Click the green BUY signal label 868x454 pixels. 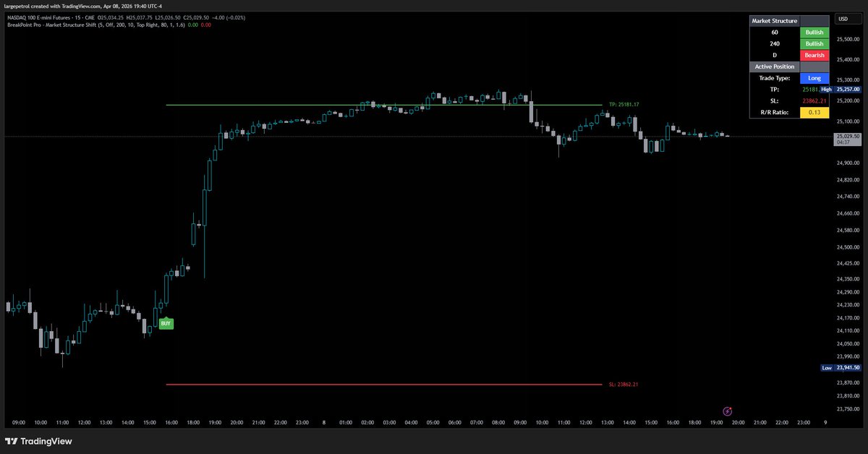pos(166,323)
